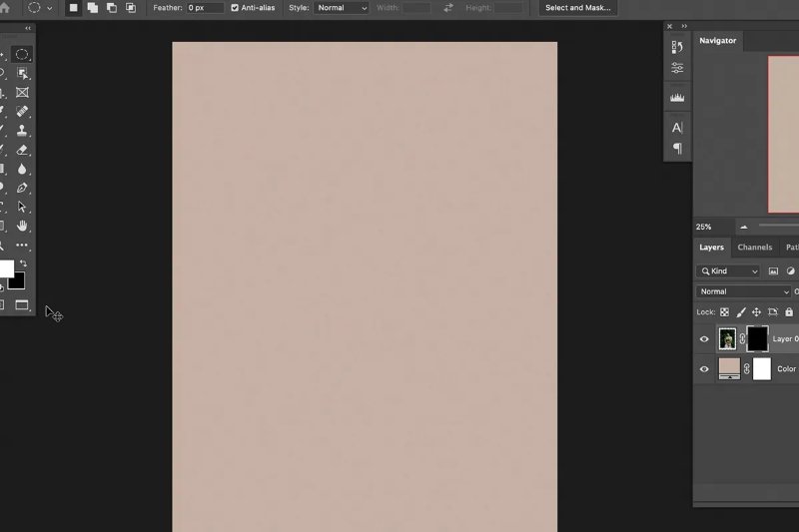Open the Character panel icon
Screen dimensions: 799x532
pos(677,128)
